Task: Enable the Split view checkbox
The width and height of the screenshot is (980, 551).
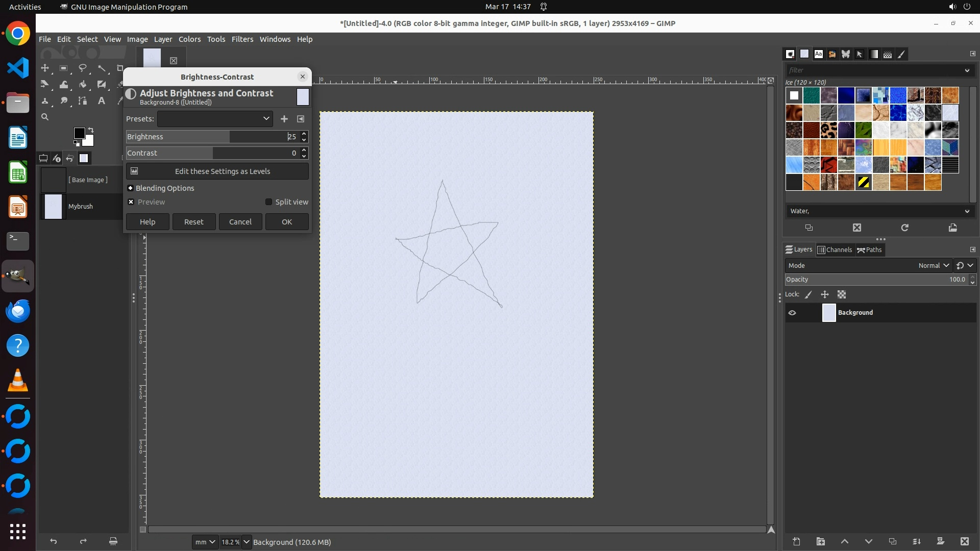Action: tap(268, 202)
